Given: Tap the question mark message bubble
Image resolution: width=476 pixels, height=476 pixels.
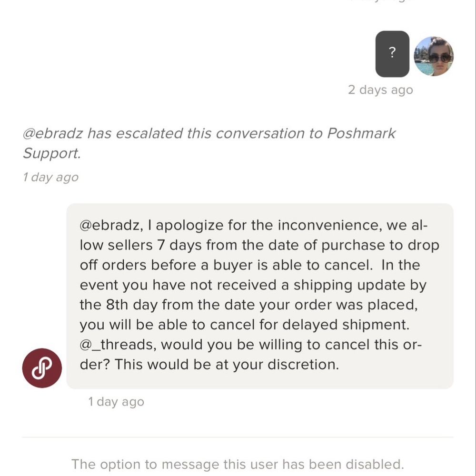Looking at the screenshot, I should click(x=392, y=54).
